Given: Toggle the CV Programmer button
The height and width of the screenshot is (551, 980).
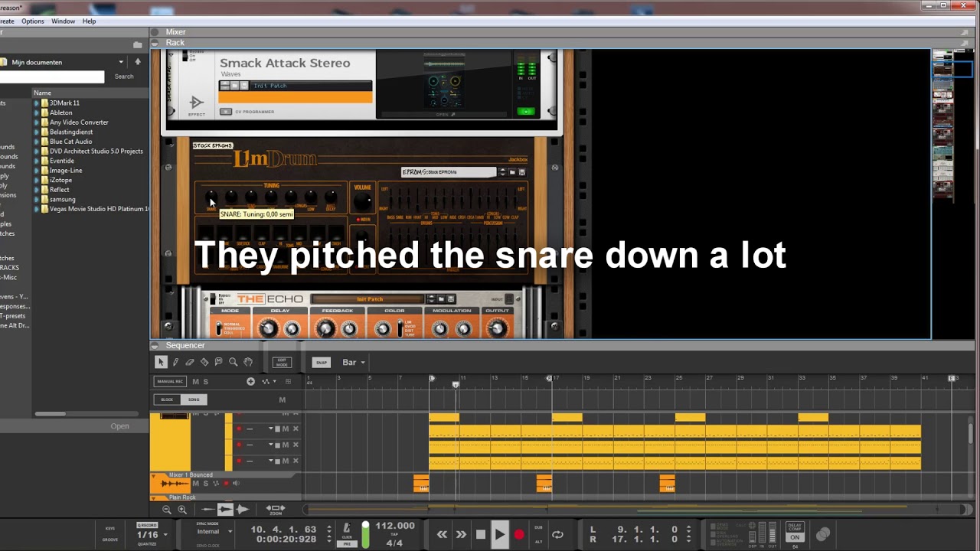Looking at the screenshot, I should [226, 112].
